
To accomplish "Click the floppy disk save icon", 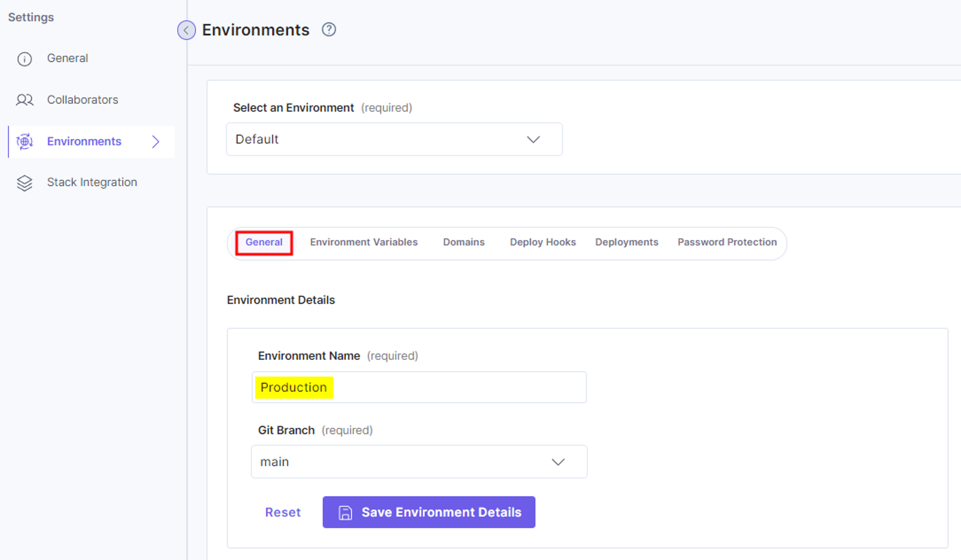I will pos(345,513).
